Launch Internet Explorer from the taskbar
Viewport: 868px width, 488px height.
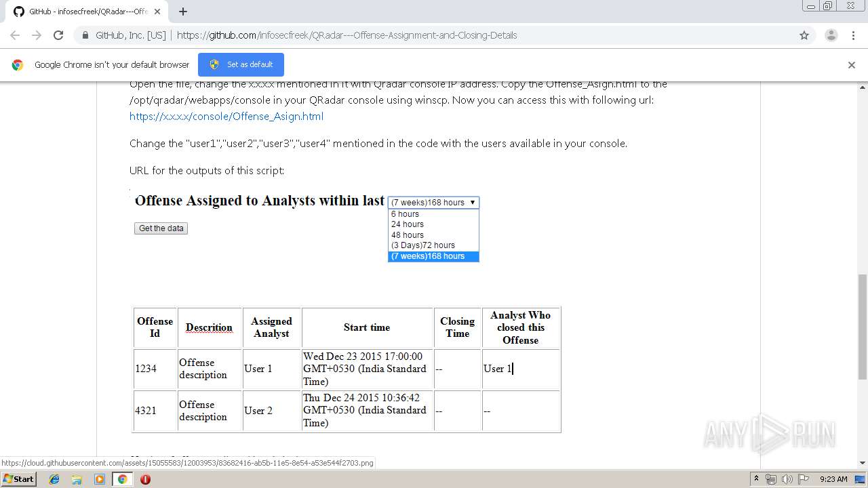click(54, 479)
